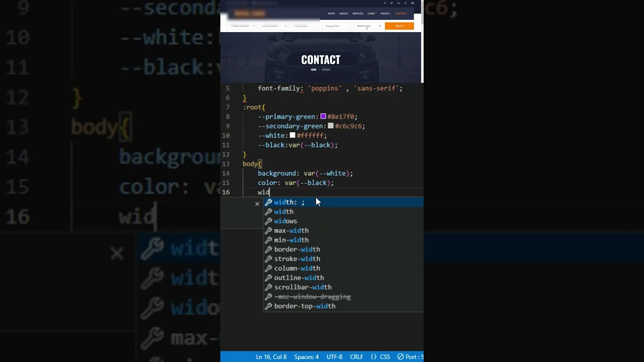Viewport: 644px width, 362px height.
Task: Click wrench icon beside 'widows' suggestion
Action: coord(269,221)
